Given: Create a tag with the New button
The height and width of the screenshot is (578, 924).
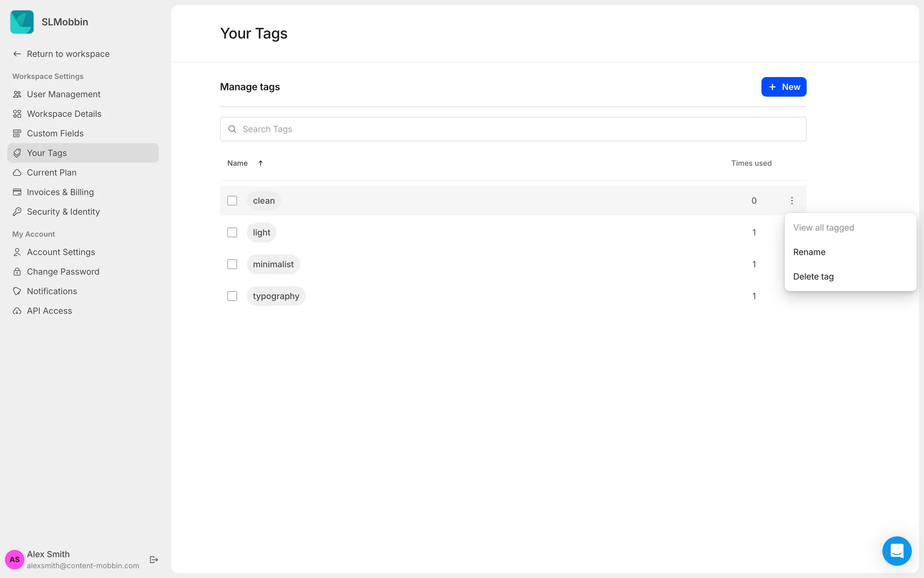Looking at the screenshot, I should pyautogui.click(x=783, y=87).
